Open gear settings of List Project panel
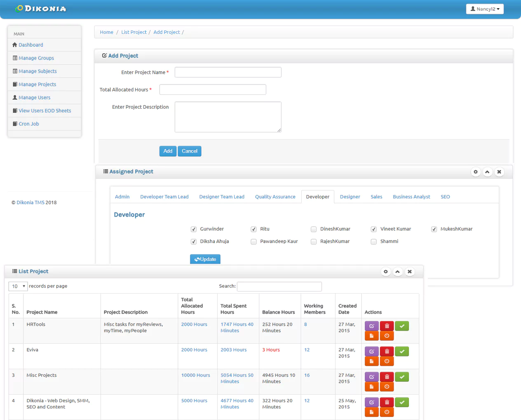The image size is (521, 420). (386, 272)
